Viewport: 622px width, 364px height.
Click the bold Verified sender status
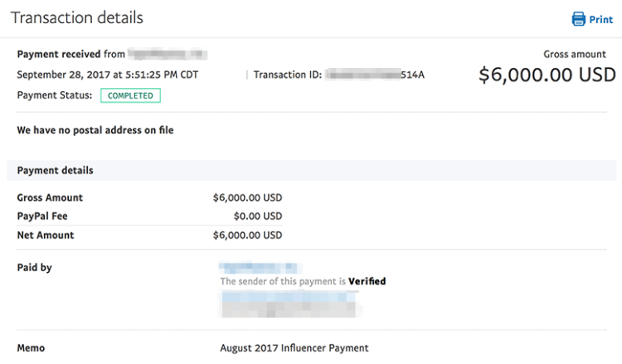[367, 281]
